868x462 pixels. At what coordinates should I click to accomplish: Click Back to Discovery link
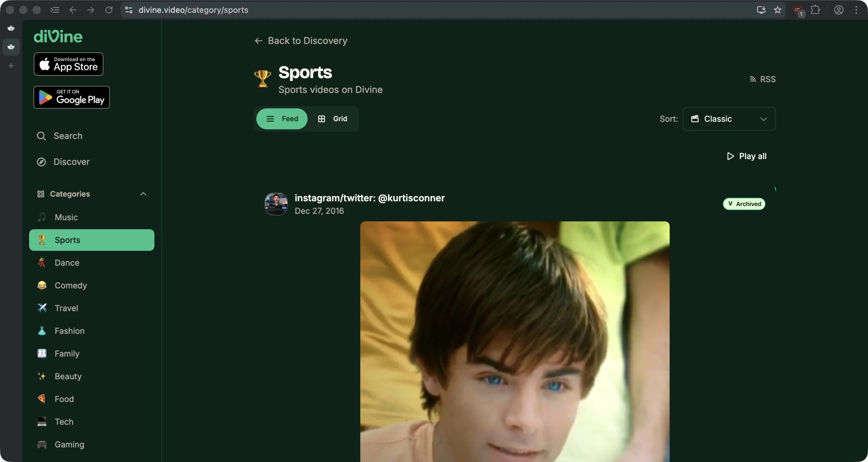(301, 41)
